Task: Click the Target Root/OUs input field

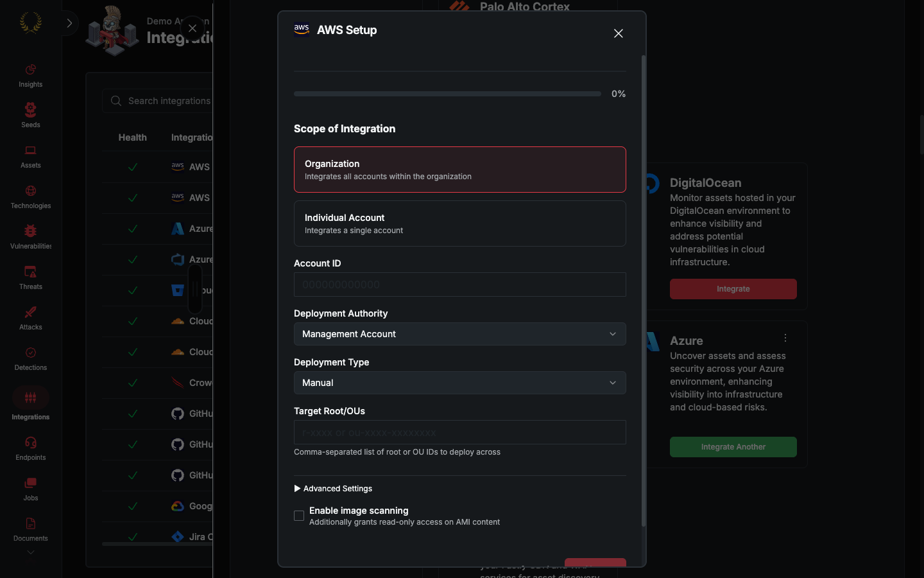Action: [459, 432]
